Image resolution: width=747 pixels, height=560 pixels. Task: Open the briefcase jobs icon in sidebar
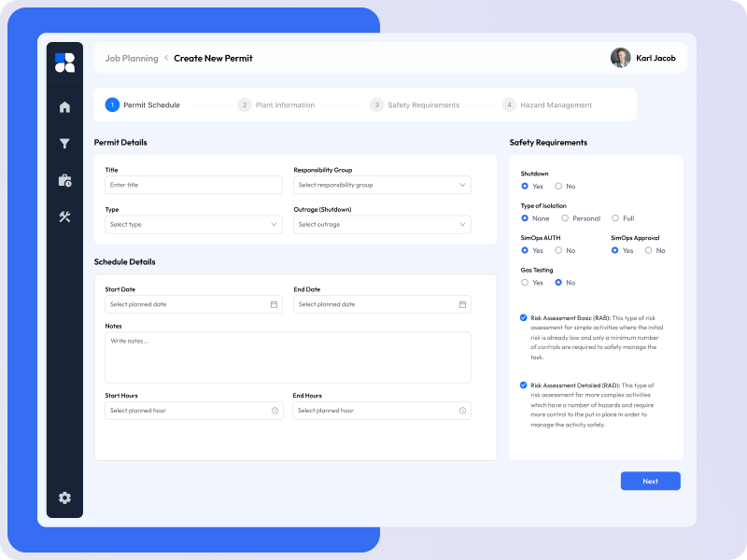click(64, 180)
